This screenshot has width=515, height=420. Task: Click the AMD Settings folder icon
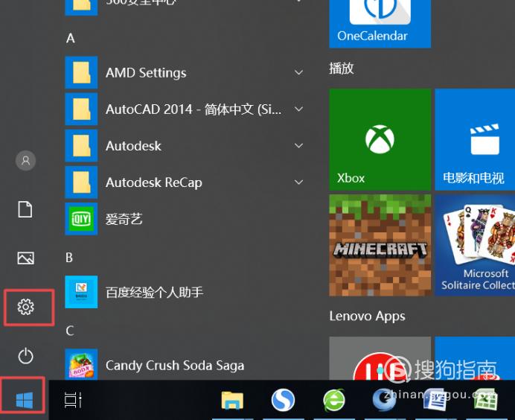(x=81, y=72)
